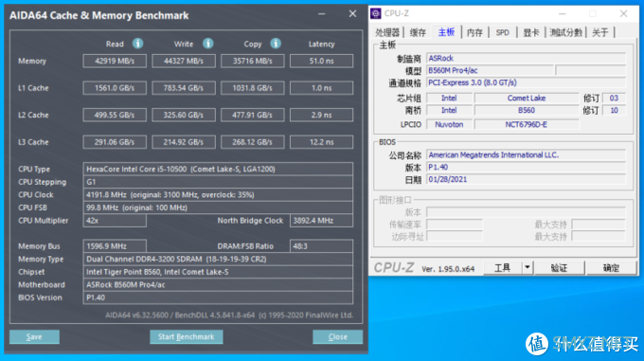This screenshot has height=361, width=644.
Task: Click the CPU-Z title bar icon
Action: (x=375, y=13)
